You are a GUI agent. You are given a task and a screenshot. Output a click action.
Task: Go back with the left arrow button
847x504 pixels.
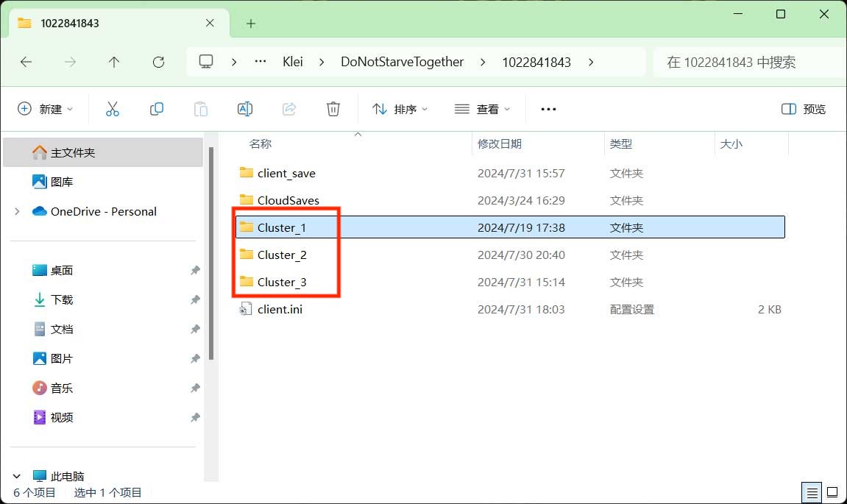[26, 62]
